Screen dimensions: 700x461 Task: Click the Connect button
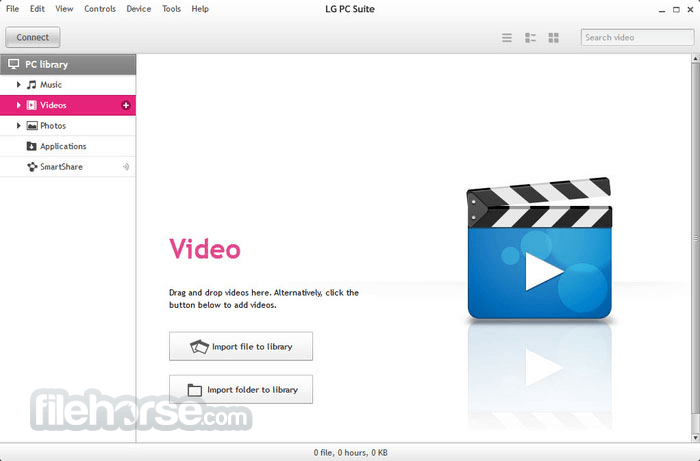(x=33, y=37)
